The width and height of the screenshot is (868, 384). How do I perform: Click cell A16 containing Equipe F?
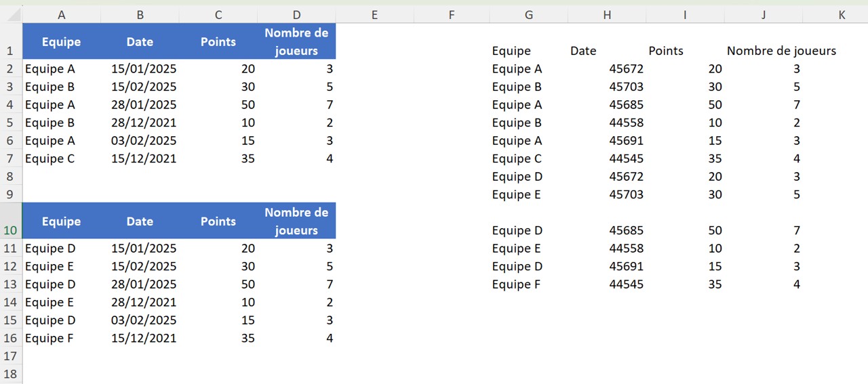point(62,338)
